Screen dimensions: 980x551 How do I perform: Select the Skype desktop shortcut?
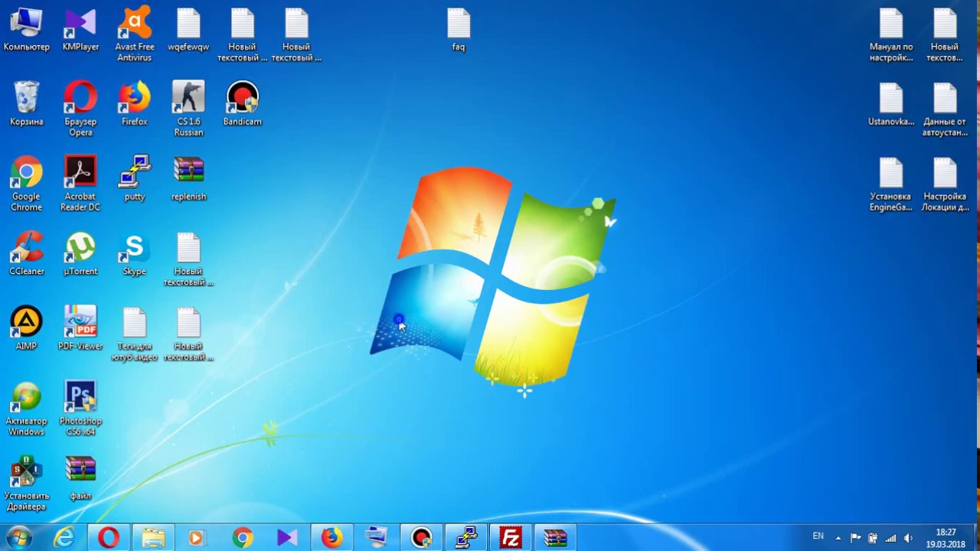[134, 254]
